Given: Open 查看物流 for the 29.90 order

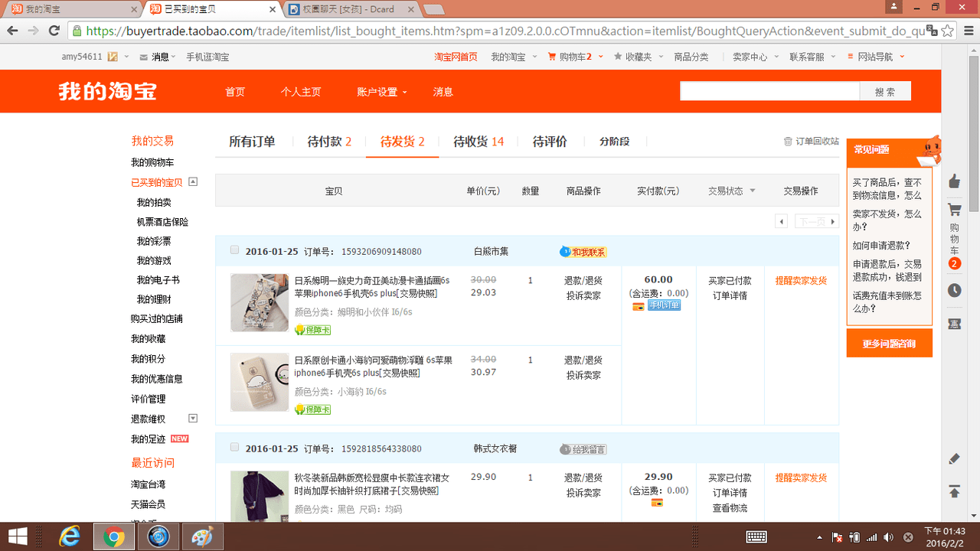Looking at the screenshot, I should [730, 508].
